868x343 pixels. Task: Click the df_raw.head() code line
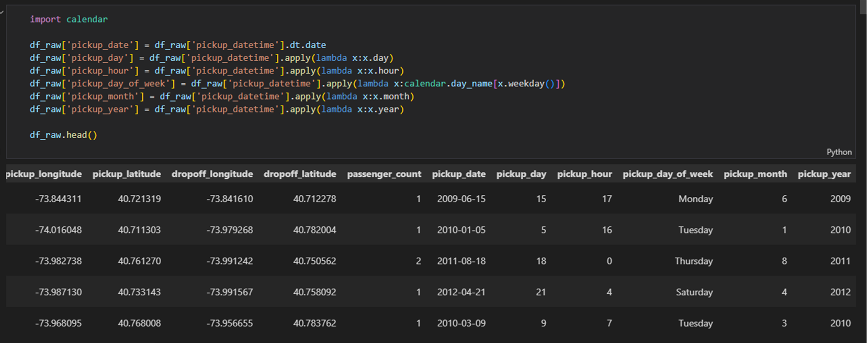(63, 135)
